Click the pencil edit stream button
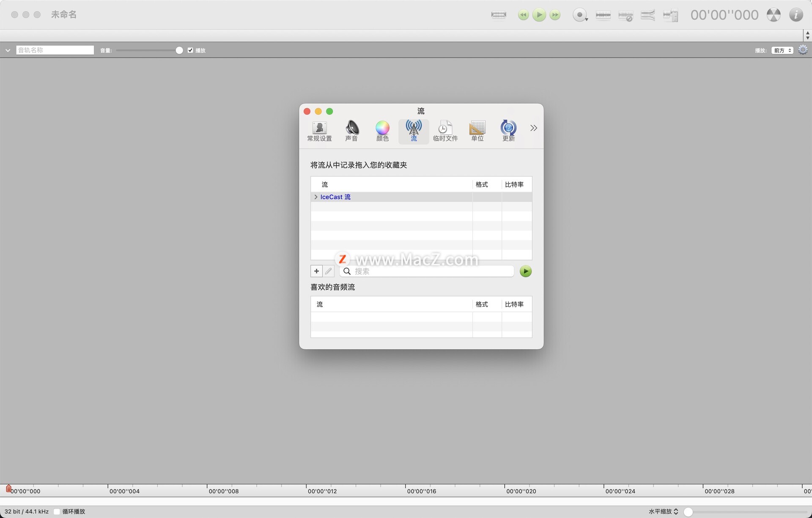This screenshot has height=518, width=812. (329, 271)
